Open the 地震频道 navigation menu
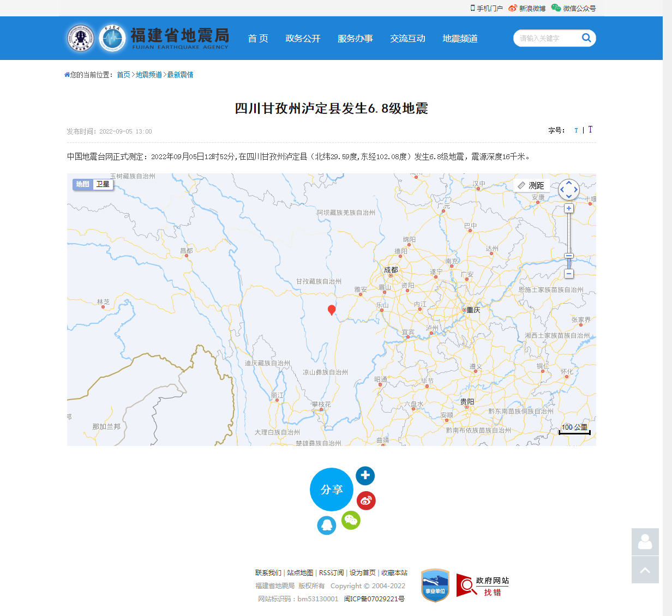Viewport: 672px width, 616px height. point(460,38)
